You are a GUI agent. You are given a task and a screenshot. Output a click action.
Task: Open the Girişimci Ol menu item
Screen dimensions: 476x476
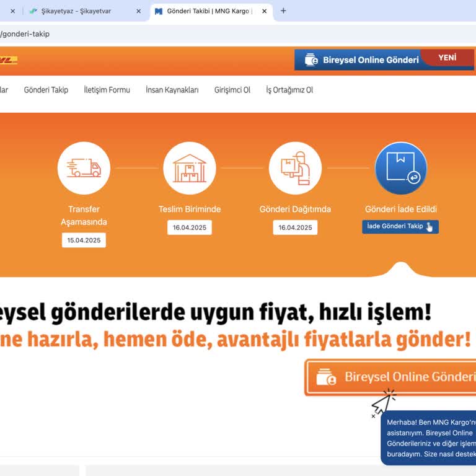pos(232,90)
